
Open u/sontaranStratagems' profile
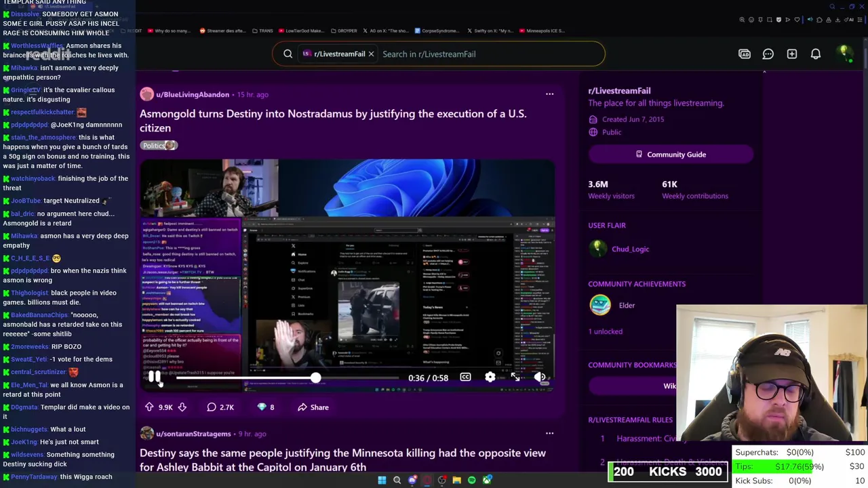tap(194, 434)
